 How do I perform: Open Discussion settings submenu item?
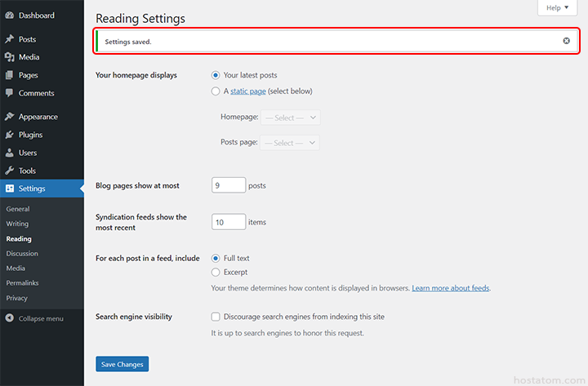point(22,253)
